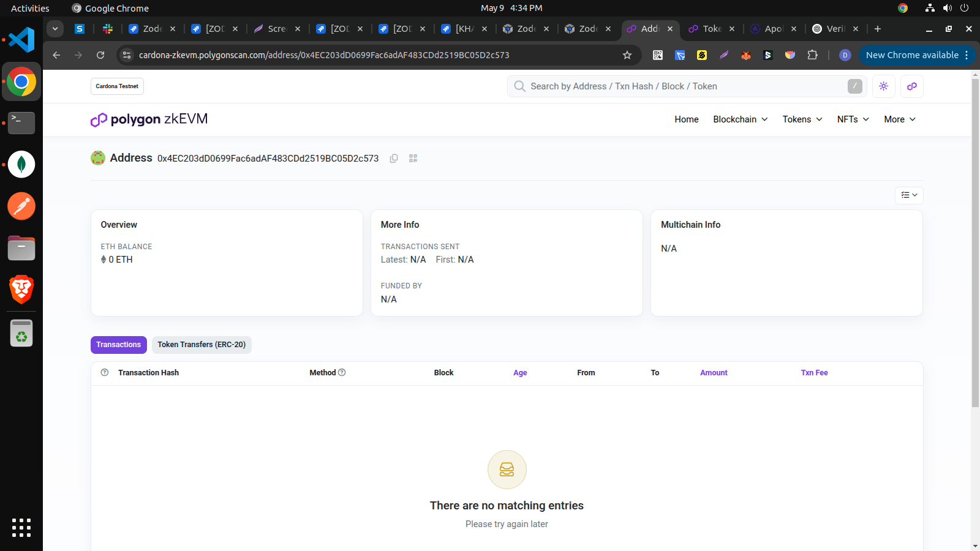
Task: Open the Method help question icon
Action: click(342, 372)
